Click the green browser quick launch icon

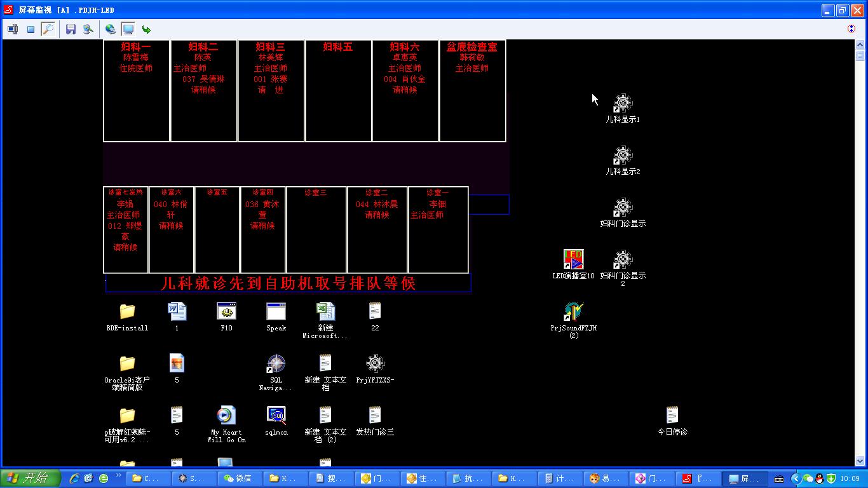point(104,478)
